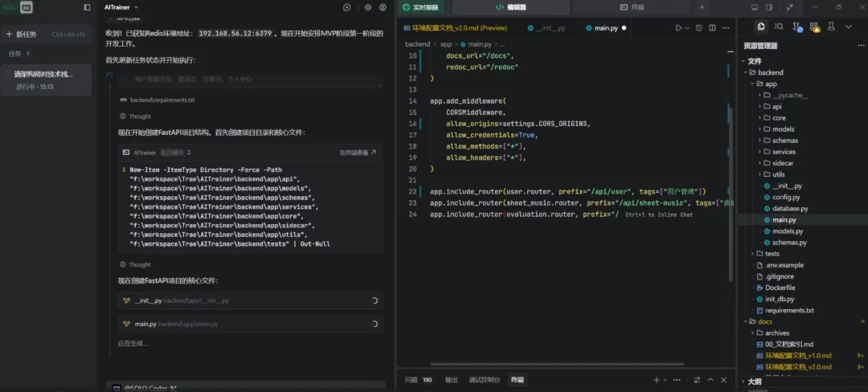Image resolution: width=868 pixels, height=392 pixels.
Task: Open the Search panel icon
Action: [x=779, y=26]
